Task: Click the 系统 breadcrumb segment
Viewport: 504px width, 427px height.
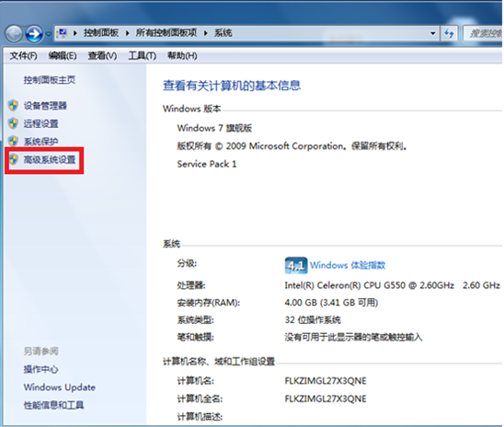Action: (x=223, y=33)
